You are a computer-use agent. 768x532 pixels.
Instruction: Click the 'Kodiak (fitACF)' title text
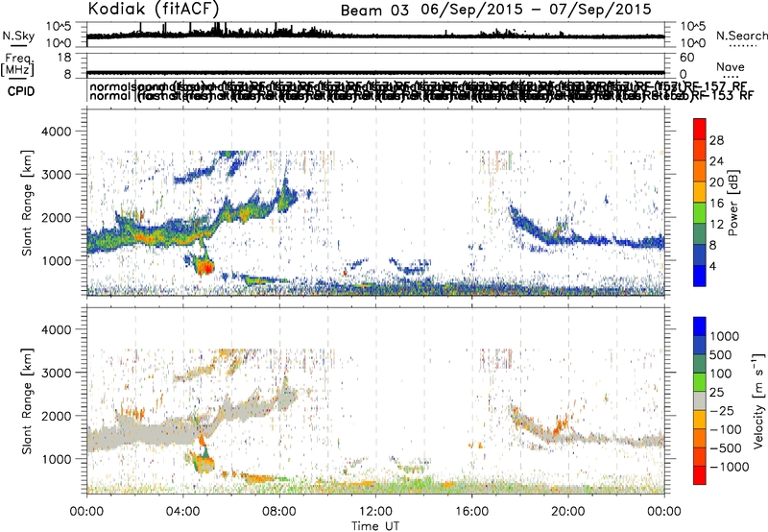(153, 9)
